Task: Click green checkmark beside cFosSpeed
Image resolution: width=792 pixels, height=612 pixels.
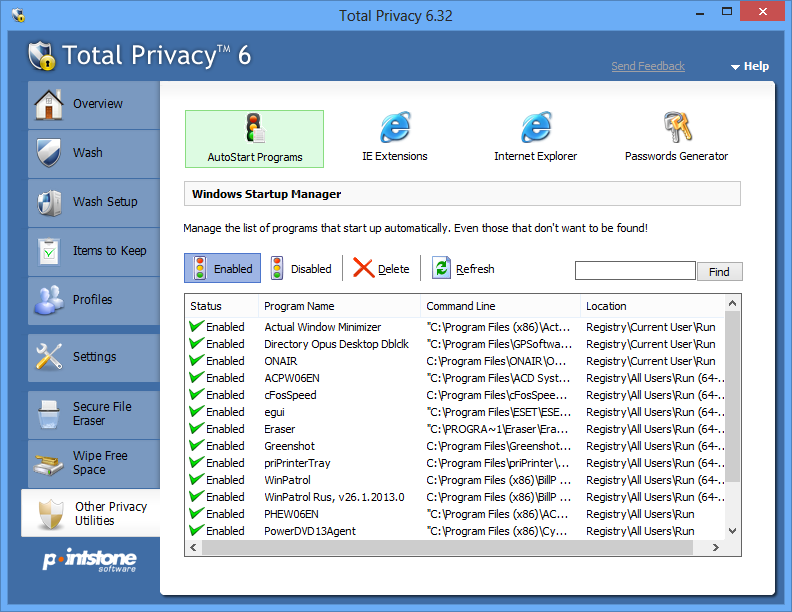Action: click(196, 394)
